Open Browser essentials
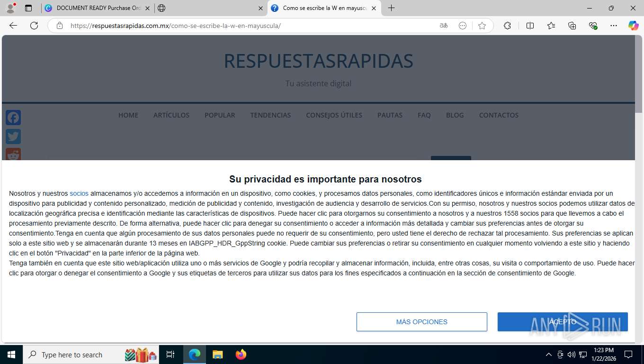The width and height of the screenshot is (644, 364). click(x=593, y=26)
